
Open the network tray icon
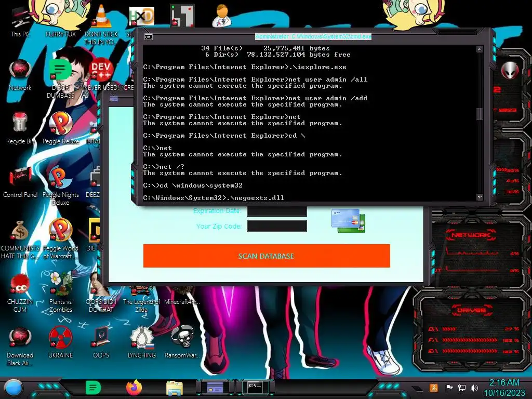(461, 388)
